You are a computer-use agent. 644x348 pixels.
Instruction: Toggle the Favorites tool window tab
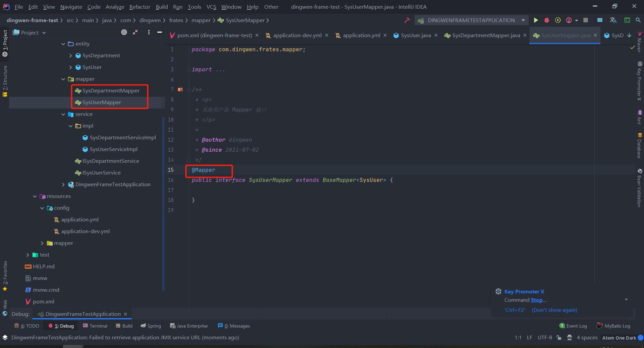(5, 276)
